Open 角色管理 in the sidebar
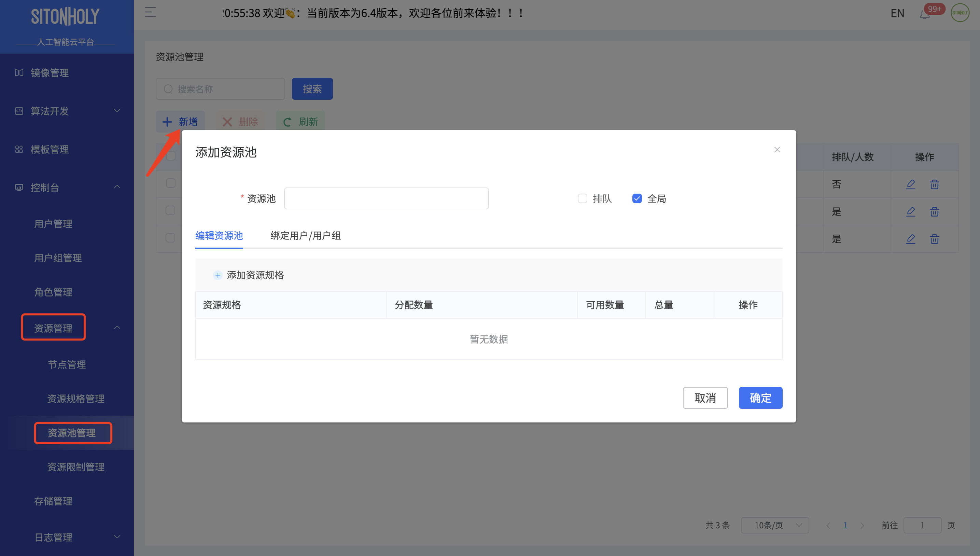The width and height of the screenshot is (980, 556). point(53,292)
